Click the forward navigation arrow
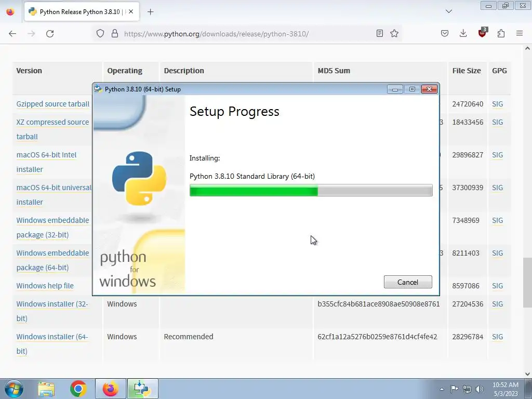This screenshot has width=532, height=399. (x=31, y=34)
